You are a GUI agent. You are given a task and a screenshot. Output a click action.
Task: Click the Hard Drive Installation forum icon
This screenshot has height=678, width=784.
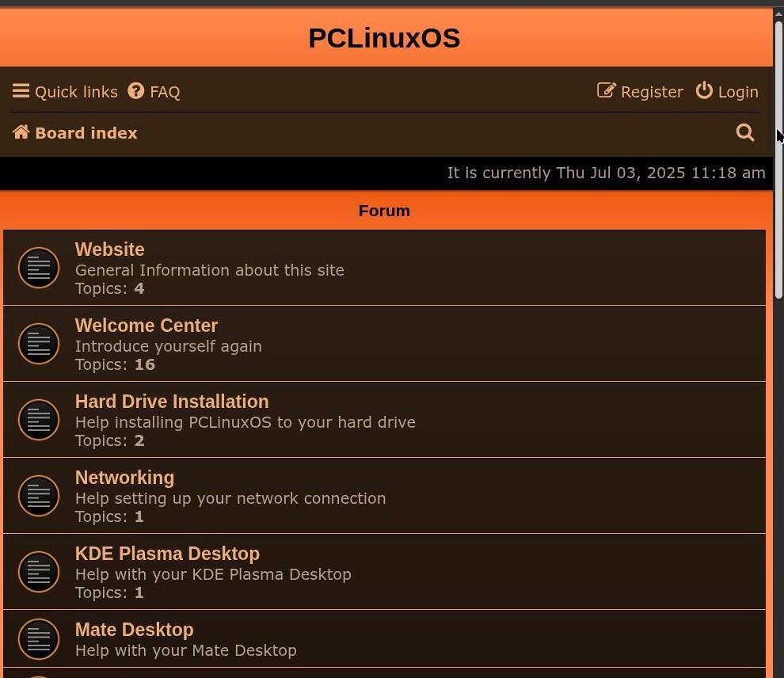click(39, 420)
